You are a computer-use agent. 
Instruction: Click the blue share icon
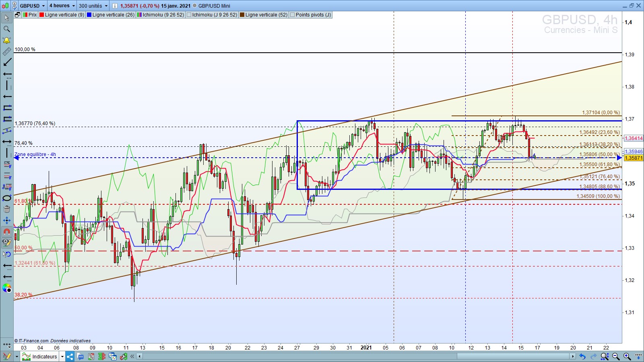pos(70,356)
